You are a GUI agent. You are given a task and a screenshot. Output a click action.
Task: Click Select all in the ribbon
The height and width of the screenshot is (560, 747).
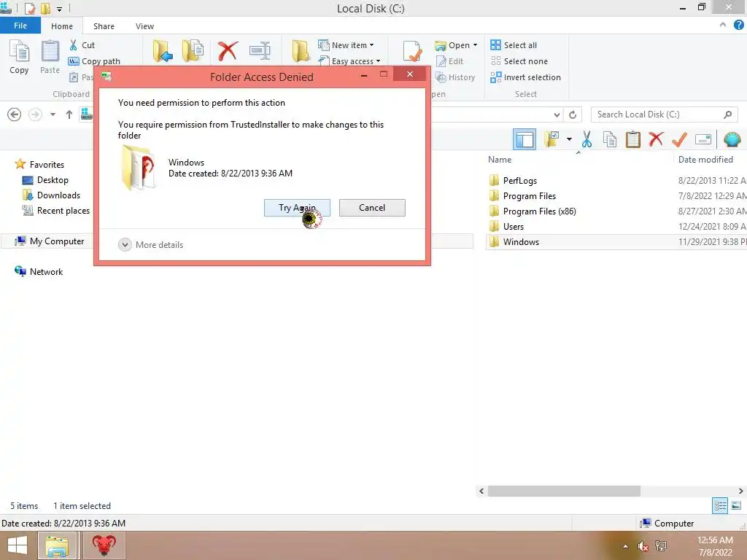[x=514, y=45]
